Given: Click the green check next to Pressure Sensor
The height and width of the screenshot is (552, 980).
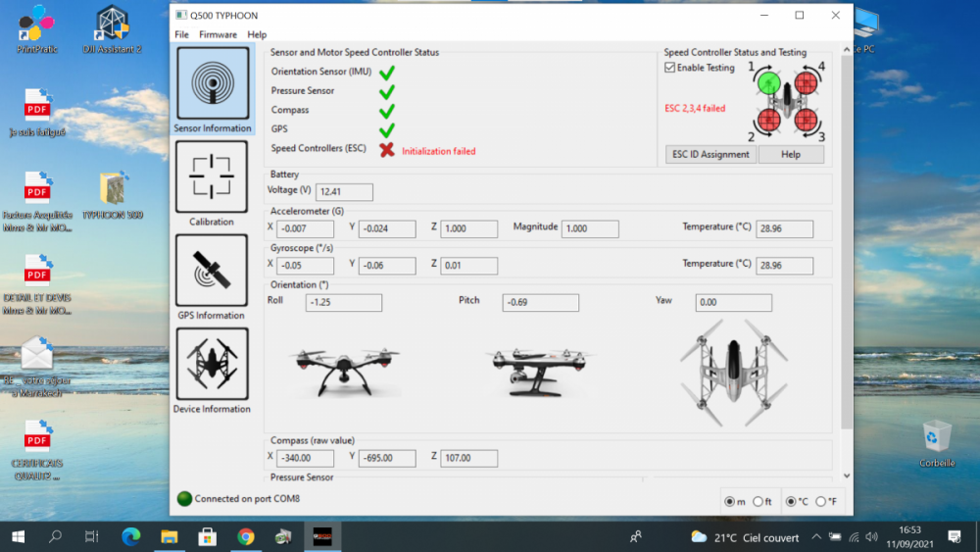Looking at the screenshot, I should coord(387,92).
